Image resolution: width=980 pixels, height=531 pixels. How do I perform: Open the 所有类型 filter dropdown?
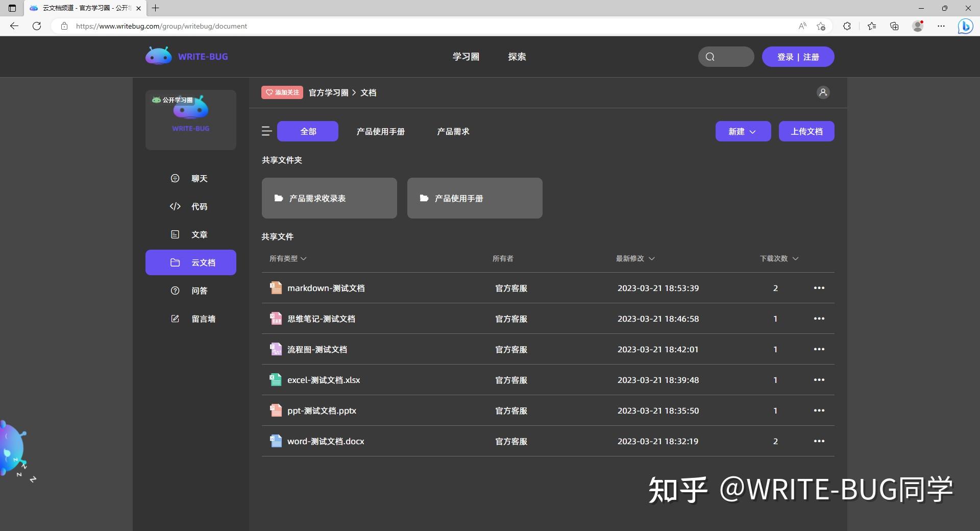(x=287, y=258)
